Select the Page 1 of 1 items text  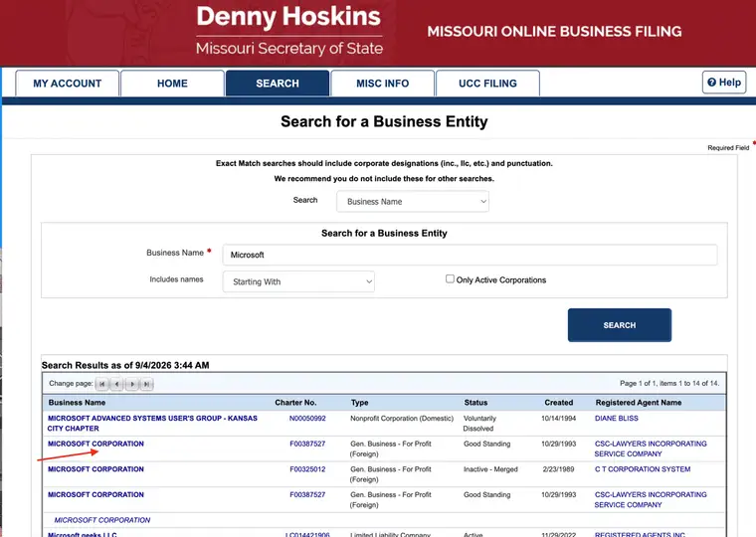[x=669, y=383]
